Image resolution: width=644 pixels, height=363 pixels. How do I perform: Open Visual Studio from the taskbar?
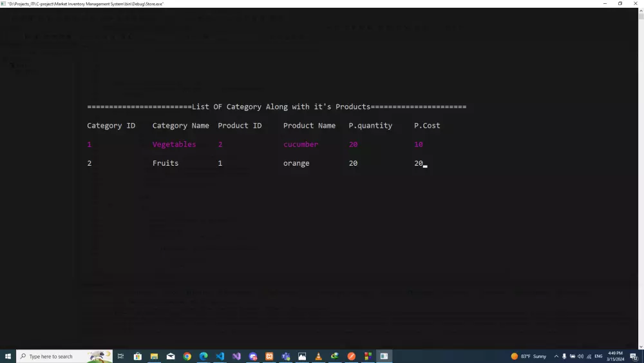236,356
